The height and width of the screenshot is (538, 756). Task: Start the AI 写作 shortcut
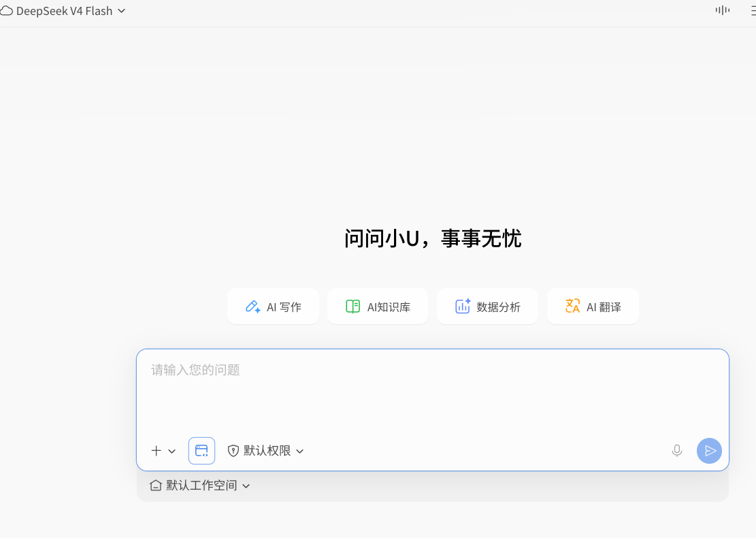[x=274, y=307]
